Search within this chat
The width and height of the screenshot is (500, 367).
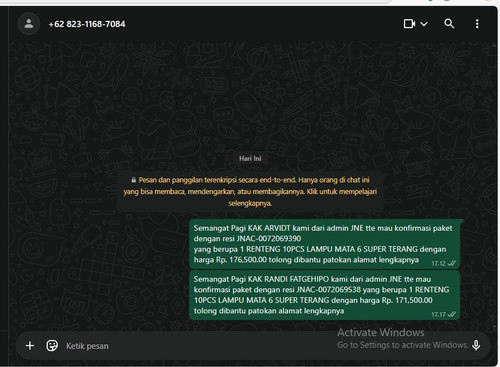coord(449,24)
